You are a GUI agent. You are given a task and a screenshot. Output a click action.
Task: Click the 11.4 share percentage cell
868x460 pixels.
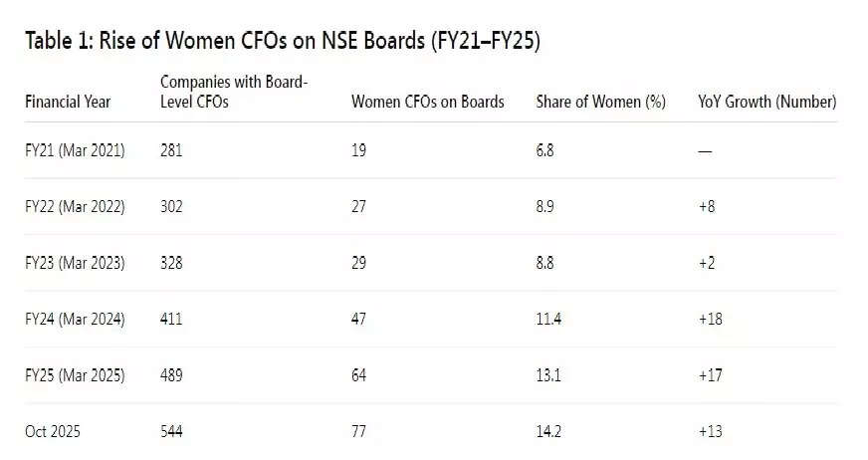pos(548,319)
